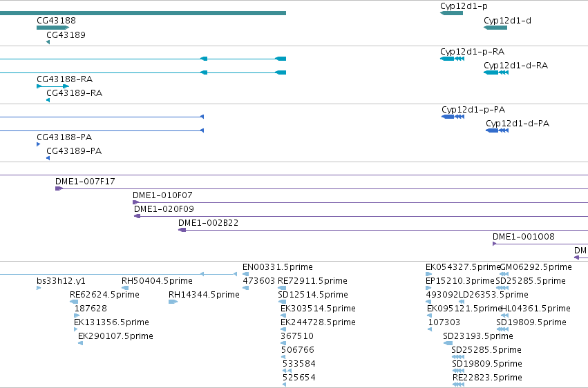Open the DME1-001O08 clone label
The width and height of the screenshot is (588, 388).
click(524, 237)
